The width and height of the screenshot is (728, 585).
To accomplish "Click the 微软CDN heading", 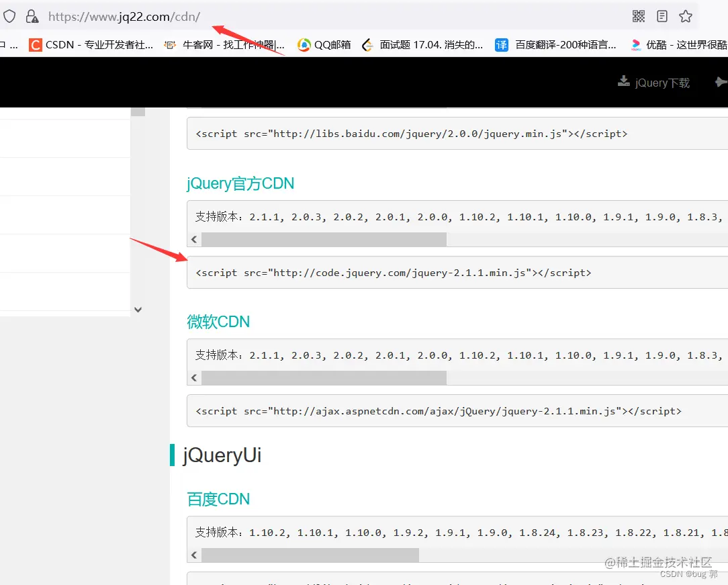I will (218, 322).
